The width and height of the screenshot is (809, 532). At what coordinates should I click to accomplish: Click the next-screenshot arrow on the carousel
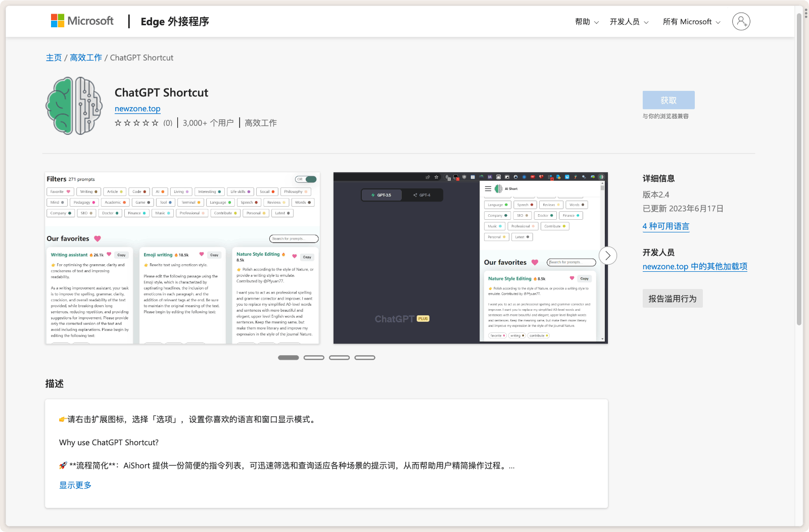[x=607, y=256]
